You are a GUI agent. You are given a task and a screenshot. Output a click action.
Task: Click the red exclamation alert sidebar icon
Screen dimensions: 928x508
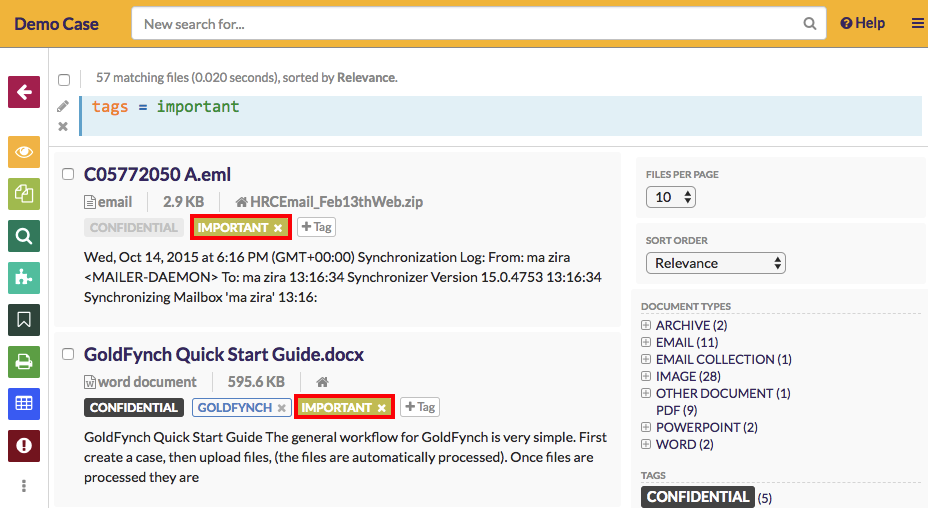tap(24, 446)
